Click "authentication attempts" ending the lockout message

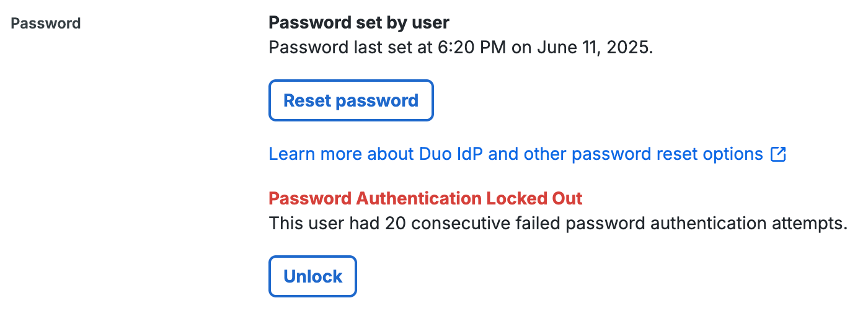(747, 224)
